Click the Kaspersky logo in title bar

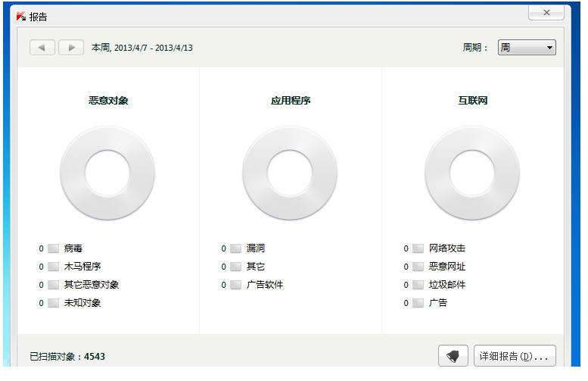tap(21, 17)
